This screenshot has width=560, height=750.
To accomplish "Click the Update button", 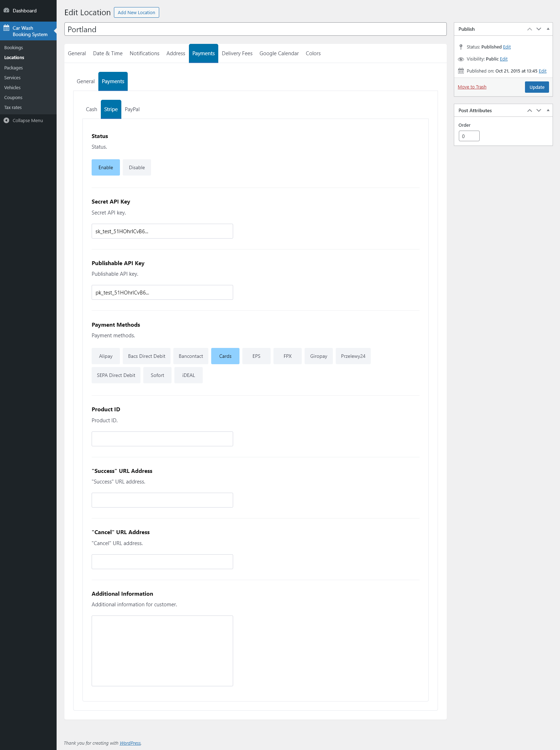I will click(x=537, y=87).
